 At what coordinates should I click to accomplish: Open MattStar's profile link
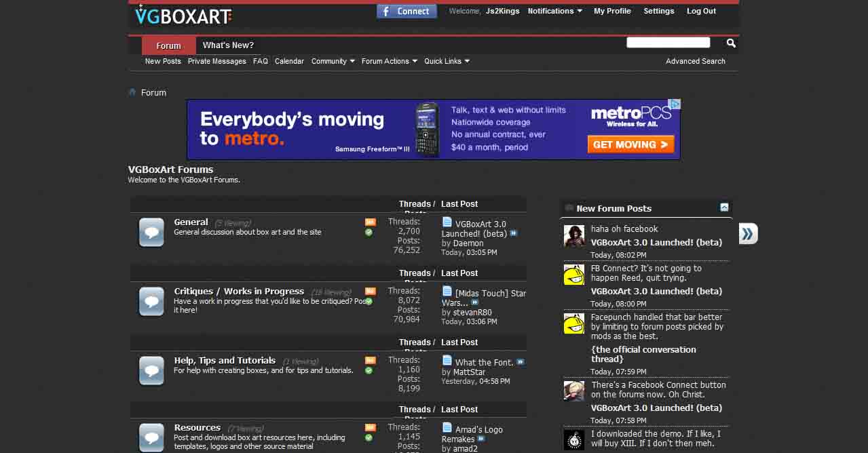point(469,372)
